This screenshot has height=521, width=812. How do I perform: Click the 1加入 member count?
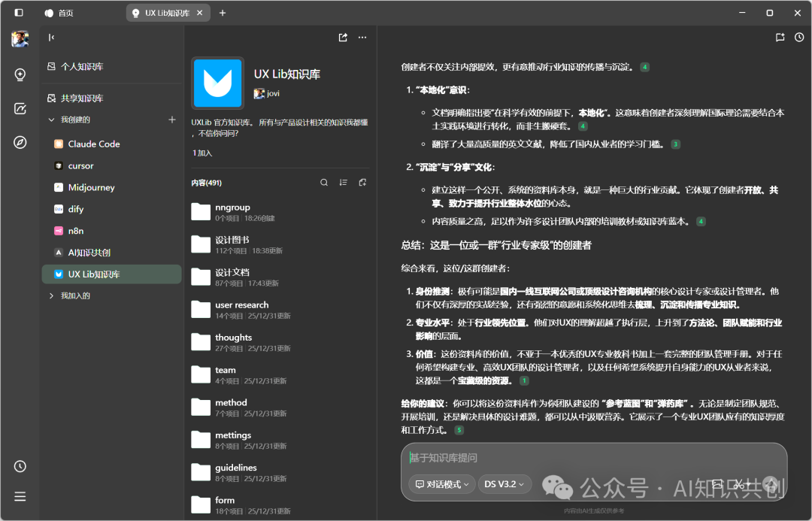(202, 153)
